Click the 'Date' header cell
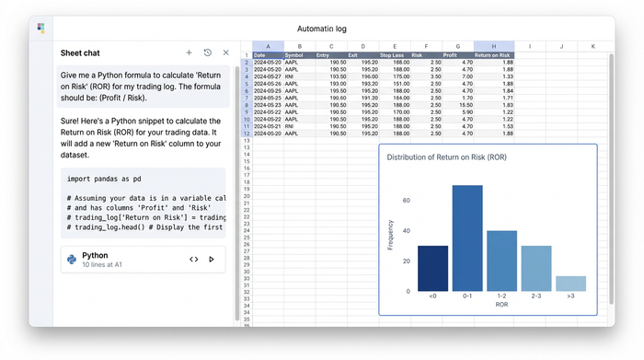The width and height of the screenshot is (644, 360). click(x=269, y=55)
